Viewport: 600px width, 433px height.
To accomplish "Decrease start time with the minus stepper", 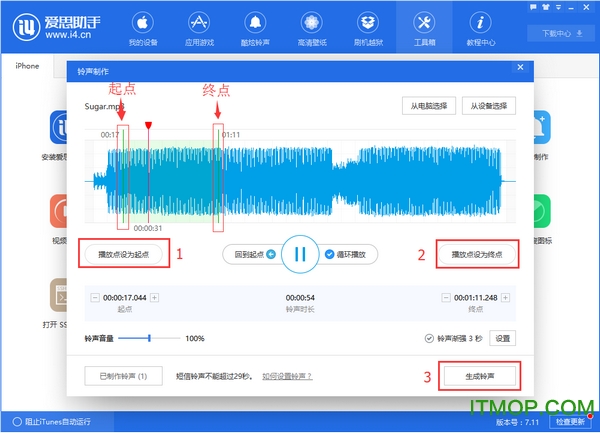I will click(95, 298).
